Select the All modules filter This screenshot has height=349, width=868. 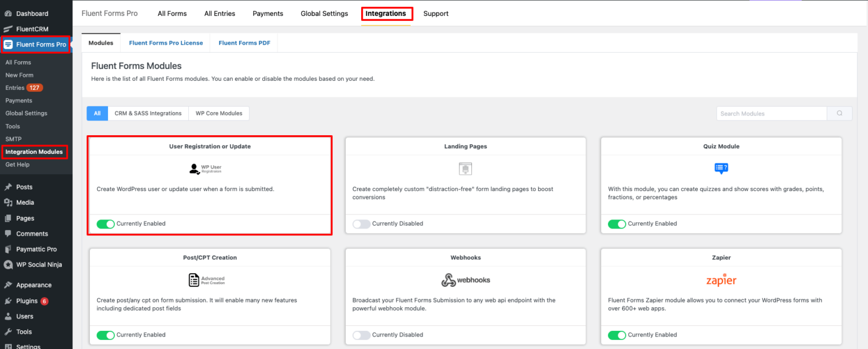(x=97, y=113)
